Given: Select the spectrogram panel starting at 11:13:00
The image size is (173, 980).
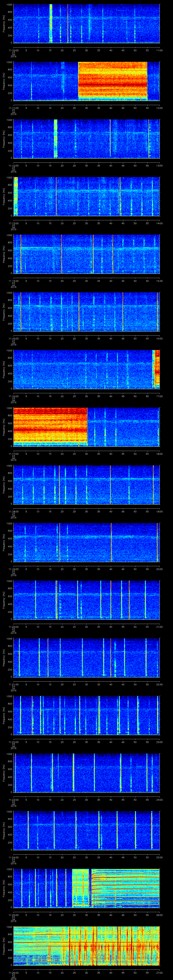Looking at the screenshot, I should (86, 196).
